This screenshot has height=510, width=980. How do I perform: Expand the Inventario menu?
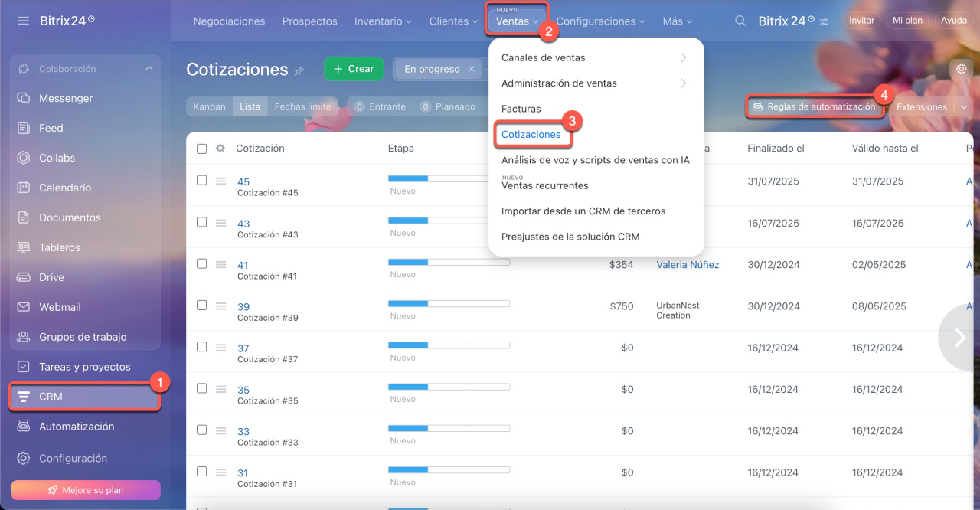pos(383,21)
